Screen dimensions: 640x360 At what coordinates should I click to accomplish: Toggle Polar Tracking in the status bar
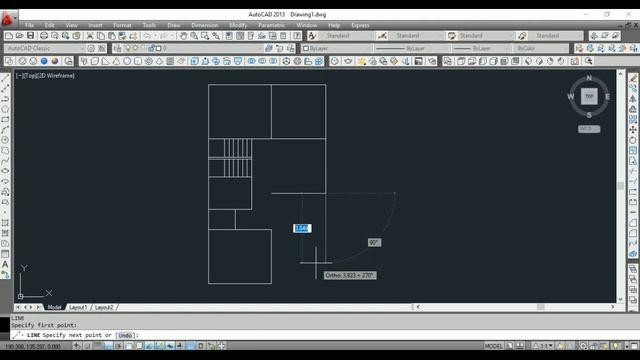[x=118, y=346]
